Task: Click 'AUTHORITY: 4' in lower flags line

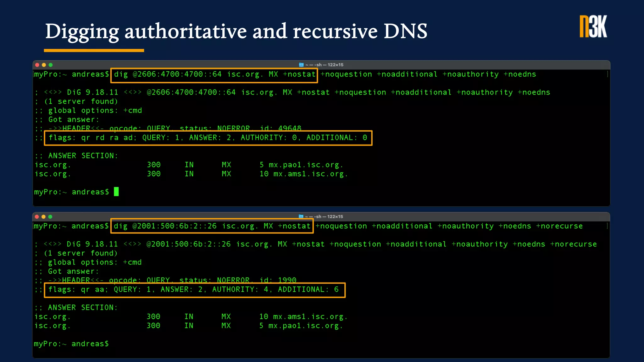Action: [240, 290]
